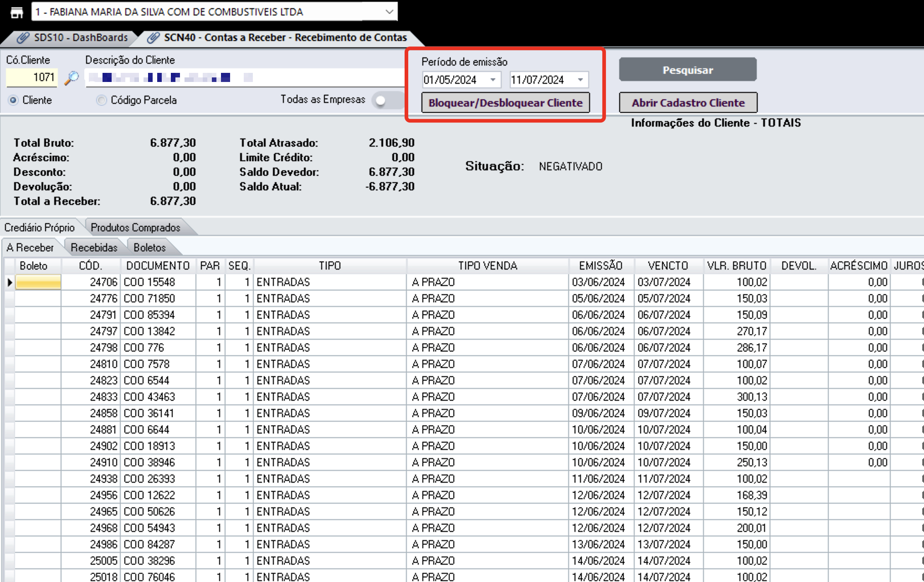Image resolution: width=924 pixels, height=582 pixels.
Task: Click the magnifier icon next to client code
Action: tap(72, 78)
